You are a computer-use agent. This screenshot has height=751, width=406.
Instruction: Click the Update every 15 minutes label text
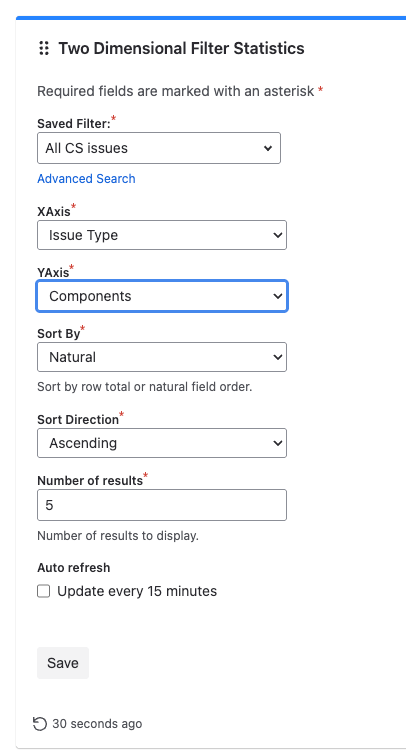[137, 592]
